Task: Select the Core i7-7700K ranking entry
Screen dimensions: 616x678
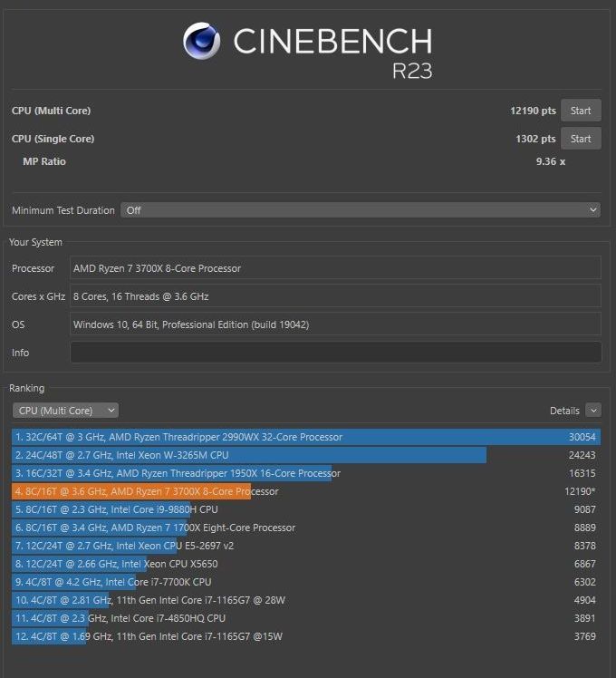Action: click(306, 582)
